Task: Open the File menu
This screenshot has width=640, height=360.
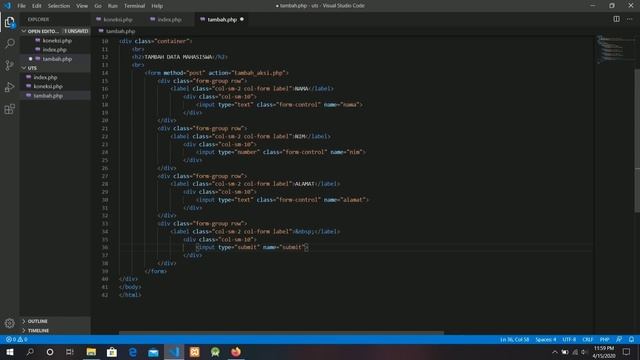Action: pos(22,6)
